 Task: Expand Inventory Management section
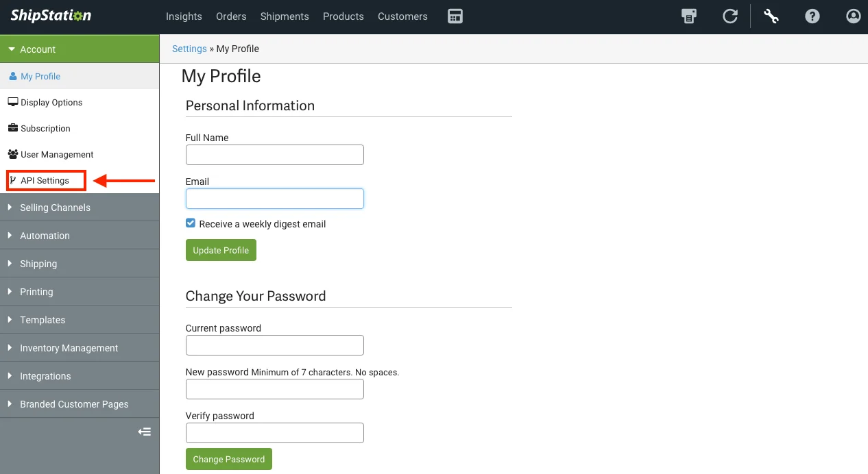(80, 348)
